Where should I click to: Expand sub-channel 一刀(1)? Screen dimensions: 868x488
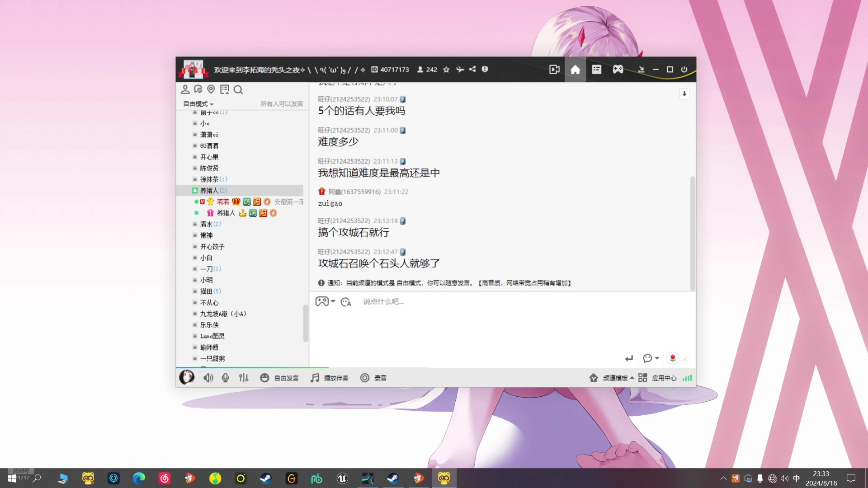point(211,269)
